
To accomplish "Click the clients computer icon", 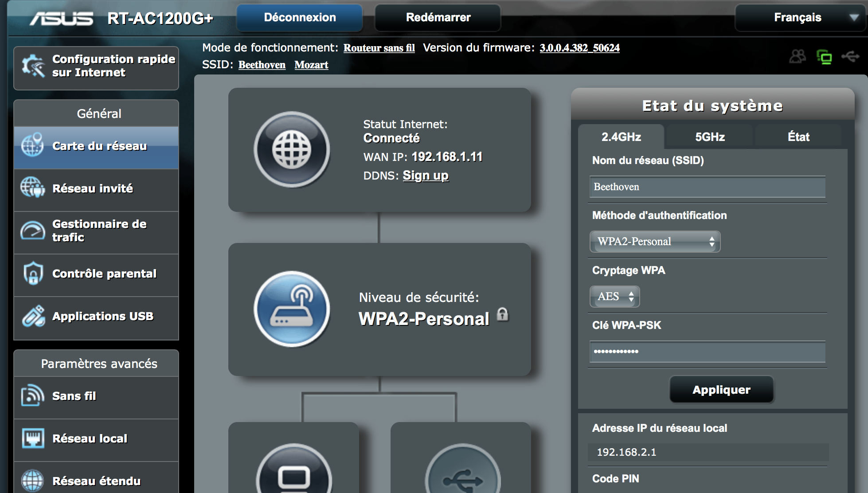I will point(294,477).
